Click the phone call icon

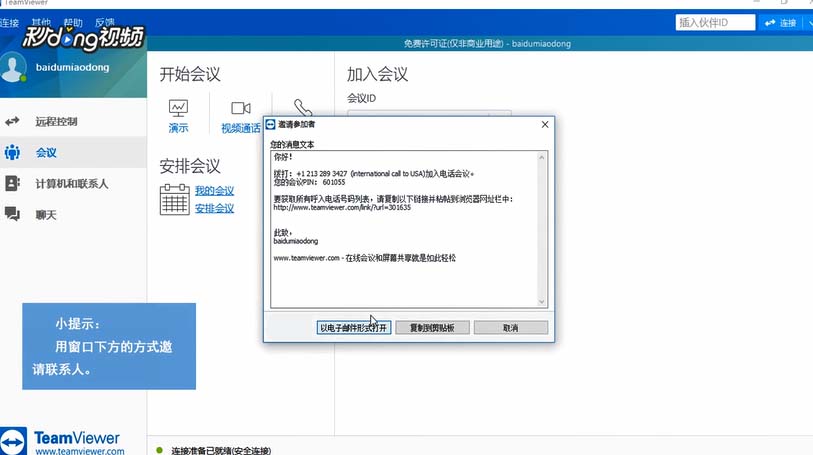[x=302, y=107]
